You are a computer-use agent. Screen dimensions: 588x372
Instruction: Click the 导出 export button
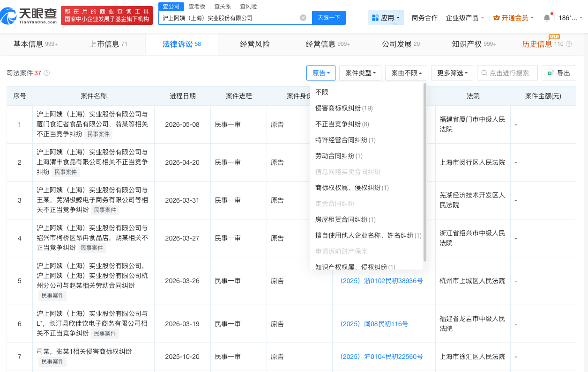coord(559,73)
